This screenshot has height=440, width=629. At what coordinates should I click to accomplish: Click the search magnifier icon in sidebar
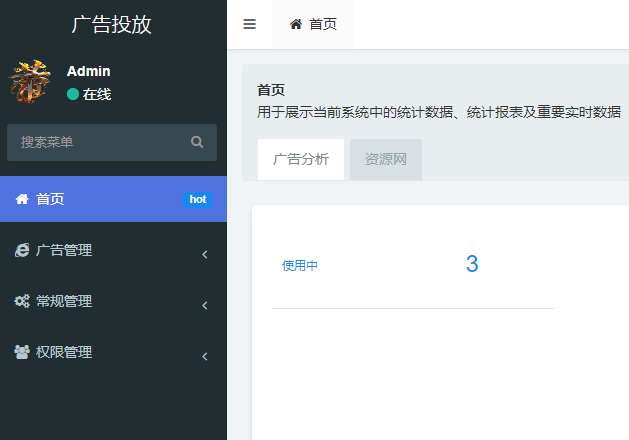pyautogui.click(x=197, y=142)
